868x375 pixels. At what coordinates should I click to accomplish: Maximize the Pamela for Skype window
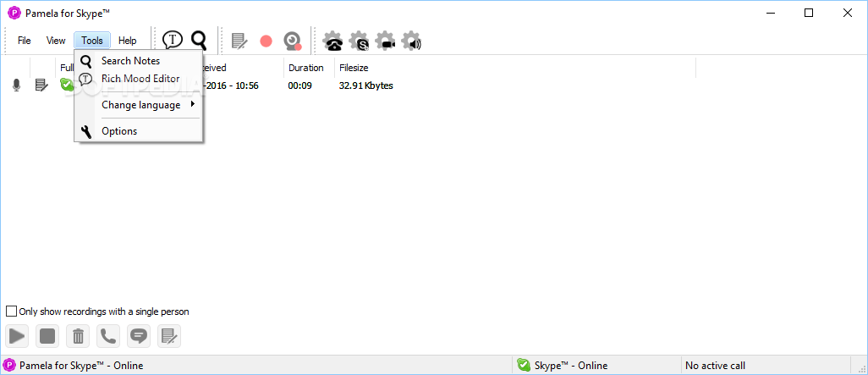[809, 14]
